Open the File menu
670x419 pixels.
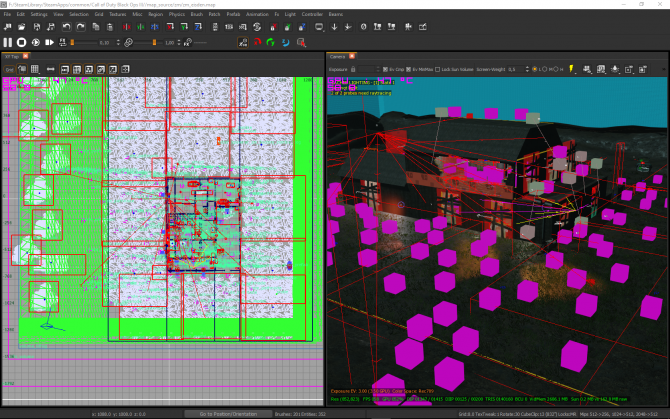tap(7, 14)
